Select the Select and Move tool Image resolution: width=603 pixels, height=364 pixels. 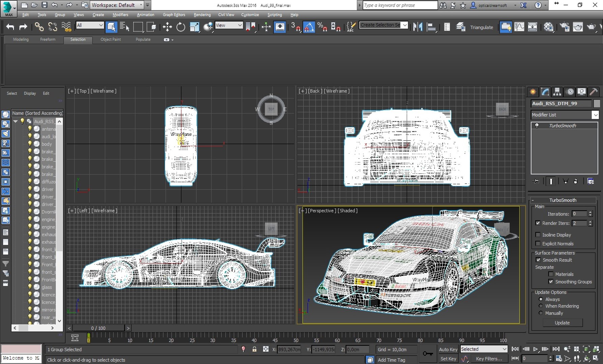click(x=167, y=27)
